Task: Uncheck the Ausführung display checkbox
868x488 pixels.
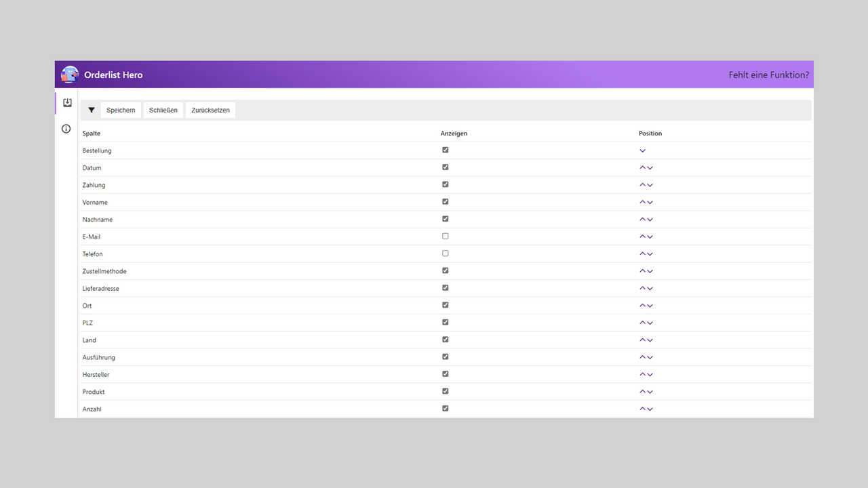Action: pos(446,357)
